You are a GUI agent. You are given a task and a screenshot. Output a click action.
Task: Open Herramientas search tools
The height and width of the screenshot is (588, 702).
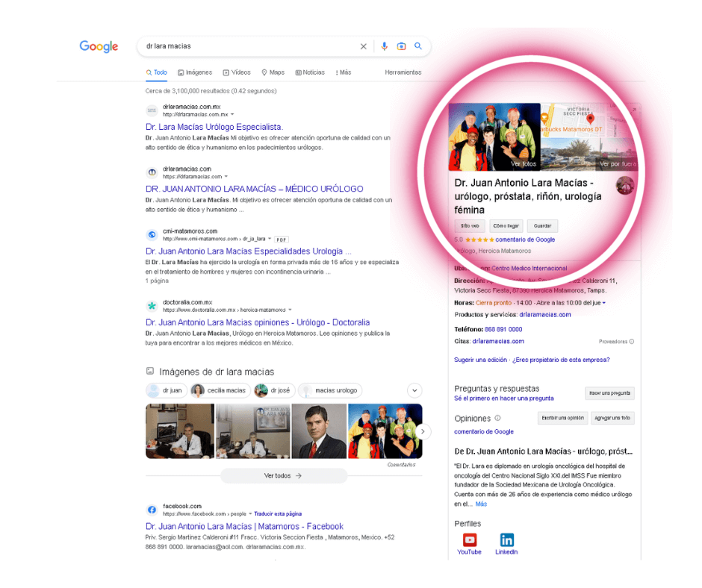point(403,72)
